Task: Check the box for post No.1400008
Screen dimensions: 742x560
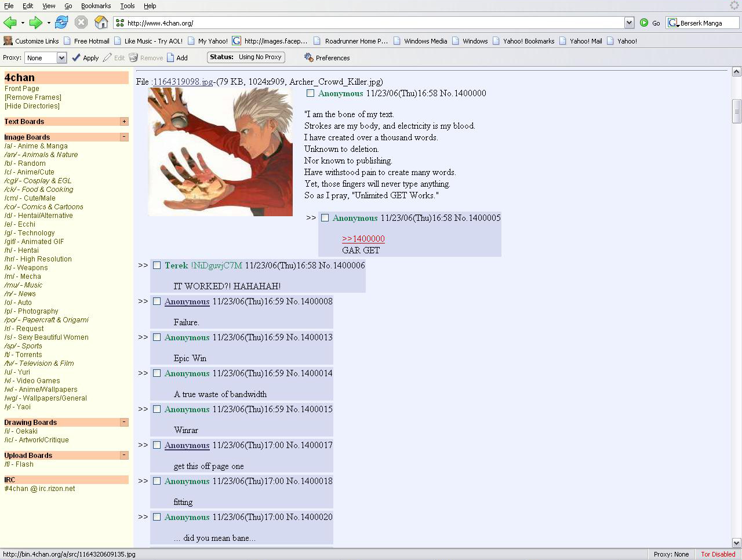Action: (157, 301)
